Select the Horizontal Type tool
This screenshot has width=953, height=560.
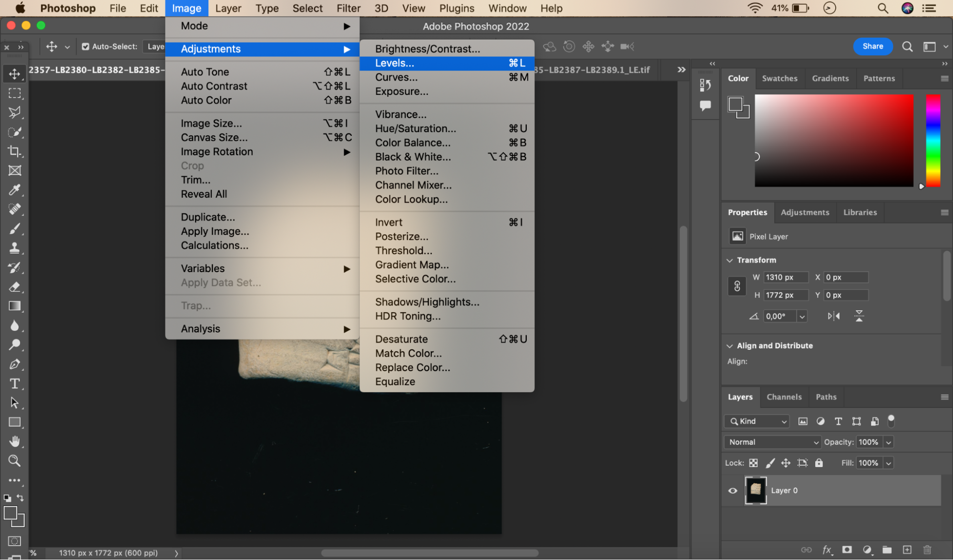[14, 384]
